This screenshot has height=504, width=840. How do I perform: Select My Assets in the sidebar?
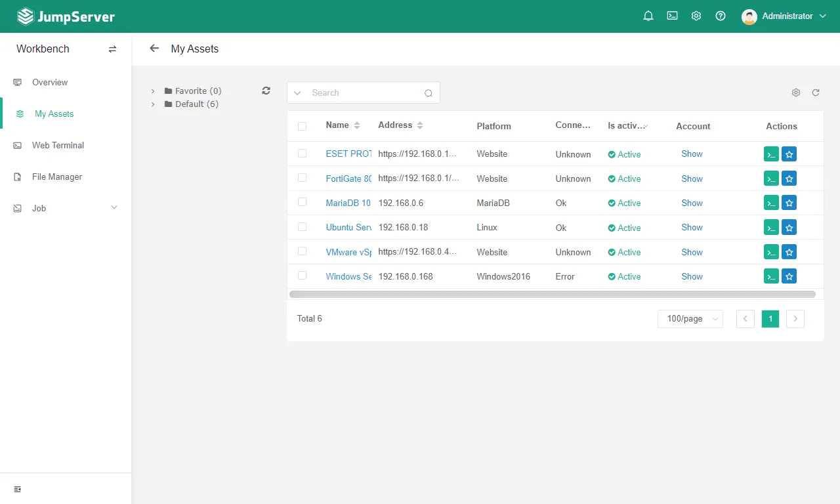[66, 114]
